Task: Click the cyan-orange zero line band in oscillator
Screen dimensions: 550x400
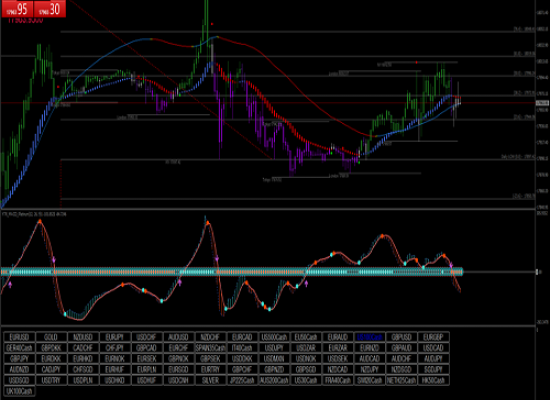Action: 232,272
